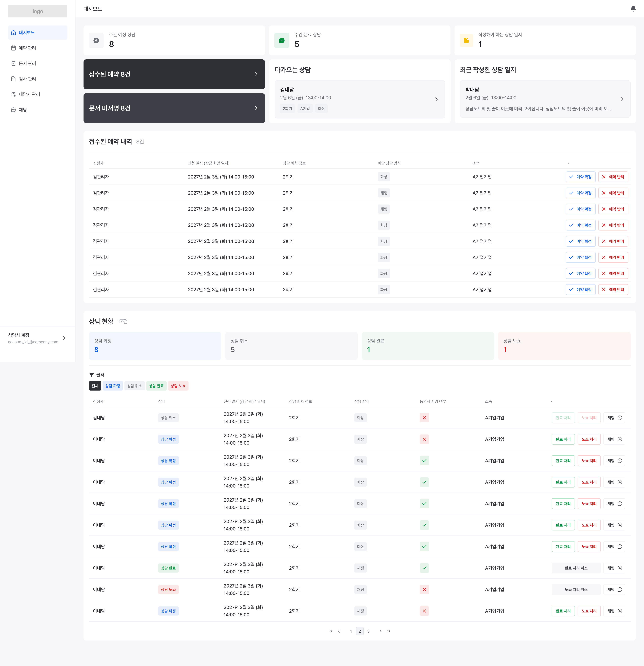The image size is (644, 666).
Task: Open 채팅 in the 상담 노쇼 row
Action: coord(614,590)
